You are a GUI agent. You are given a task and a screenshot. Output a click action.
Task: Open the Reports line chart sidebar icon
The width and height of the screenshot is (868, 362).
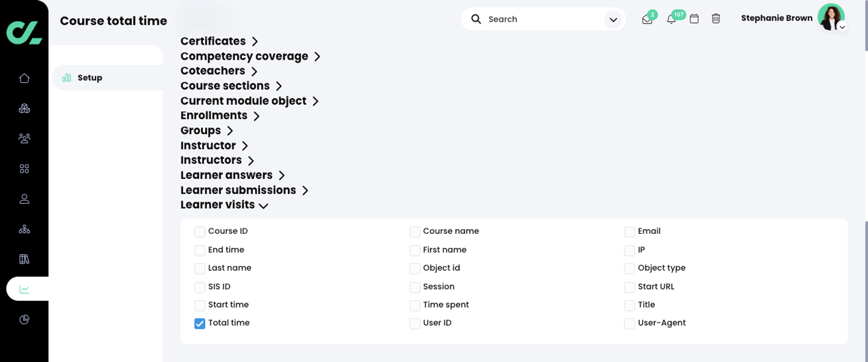(24, 290)
